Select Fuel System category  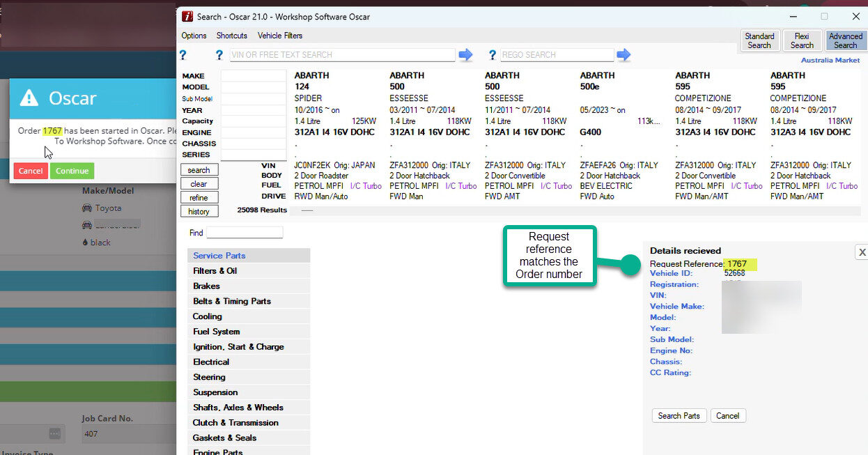click(249, 332)
